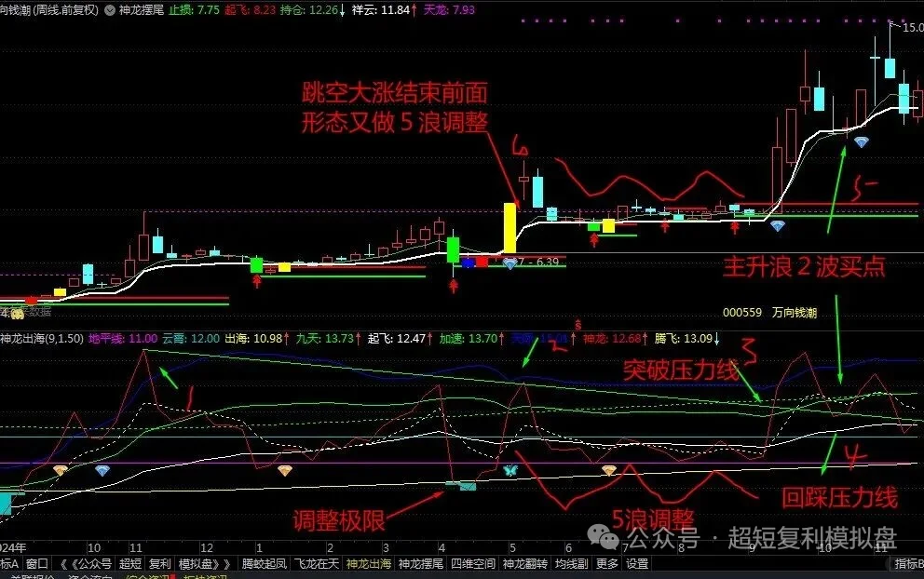Select the 超短 tab

click(x=130, y=564)
